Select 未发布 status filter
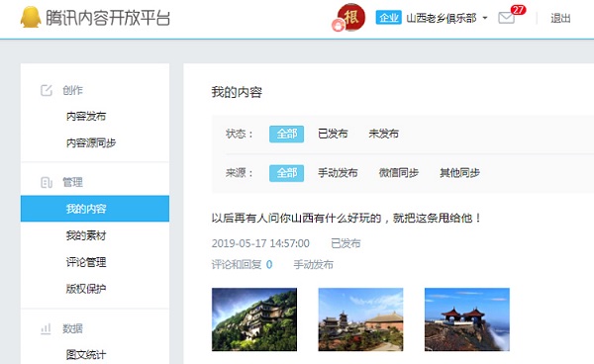 (384, 134)
